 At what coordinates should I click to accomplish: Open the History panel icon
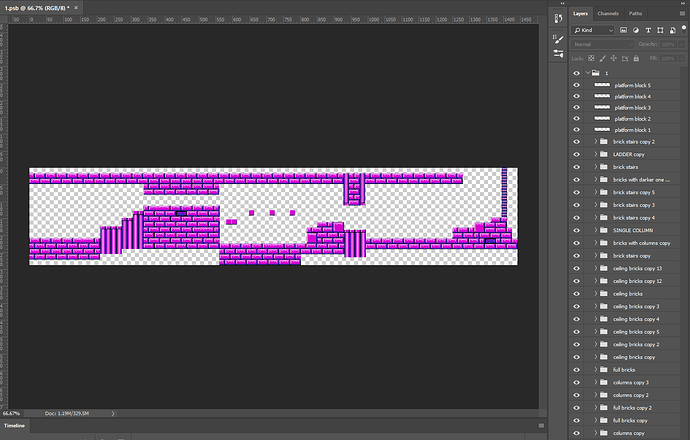(558, 18)
